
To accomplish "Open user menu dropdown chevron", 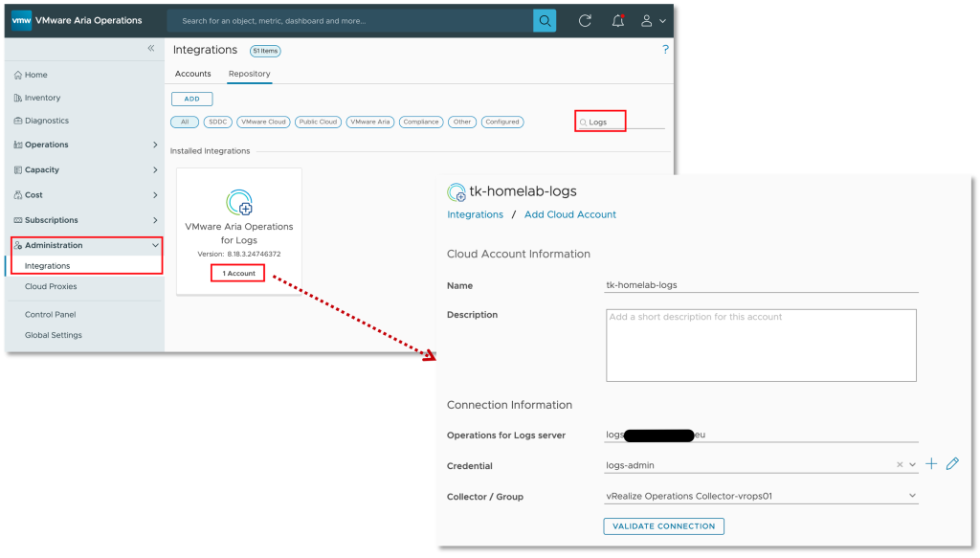I will (x=662, y=21).
